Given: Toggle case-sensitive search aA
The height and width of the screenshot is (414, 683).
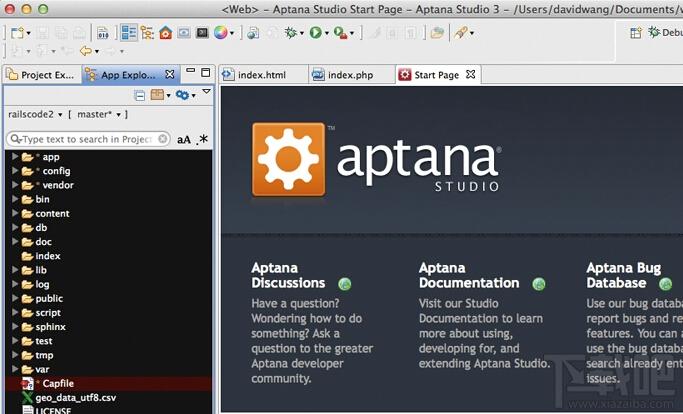Looking at the screenshot, I should [x=184, y=139].
